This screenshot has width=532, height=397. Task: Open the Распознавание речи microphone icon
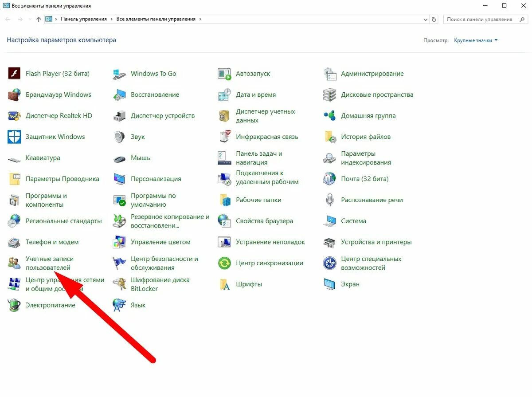[x=329, y=200]
